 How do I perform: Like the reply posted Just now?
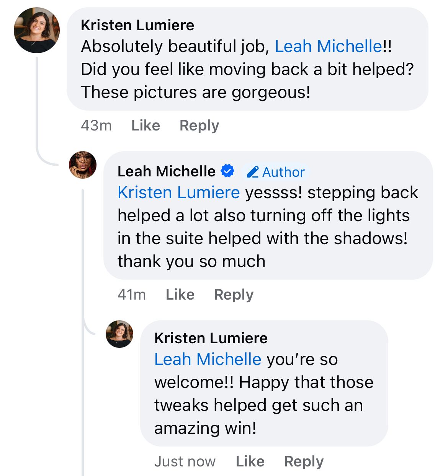pyautogui.click(x=250, y=461)
